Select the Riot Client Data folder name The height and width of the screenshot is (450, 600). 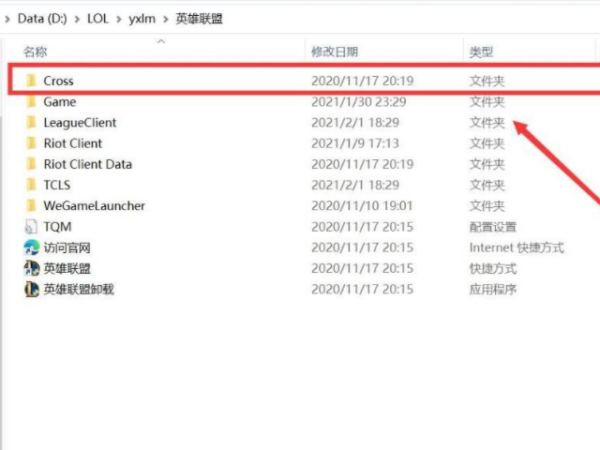[88, 164]
